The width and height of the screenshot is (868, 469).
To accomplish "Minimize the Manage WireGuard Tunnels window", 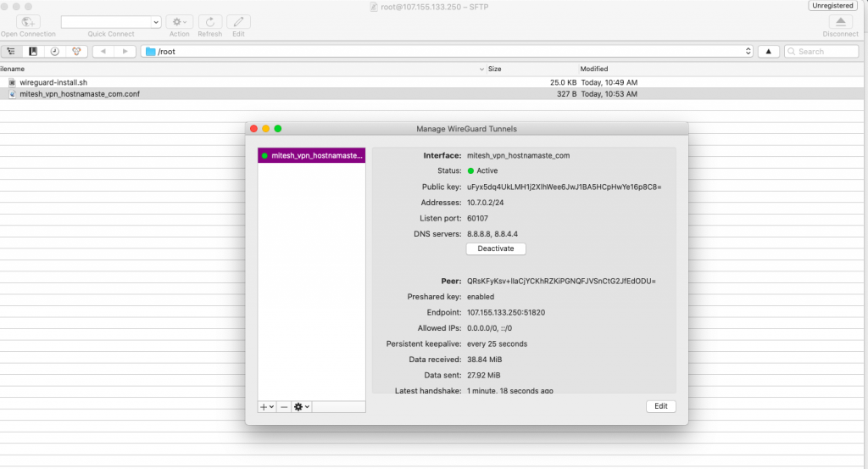I will pos(265,128).
